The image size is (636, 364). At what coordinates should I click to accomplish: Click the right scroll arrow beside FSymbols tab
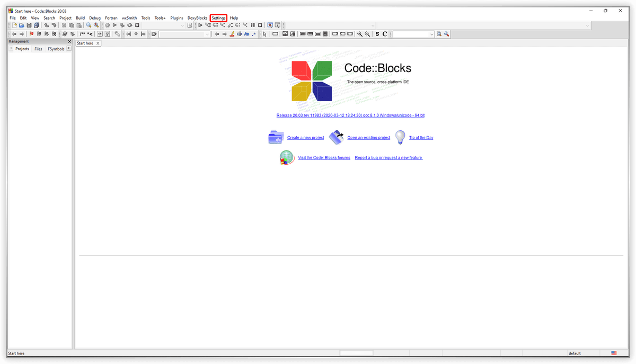(69, 49)
